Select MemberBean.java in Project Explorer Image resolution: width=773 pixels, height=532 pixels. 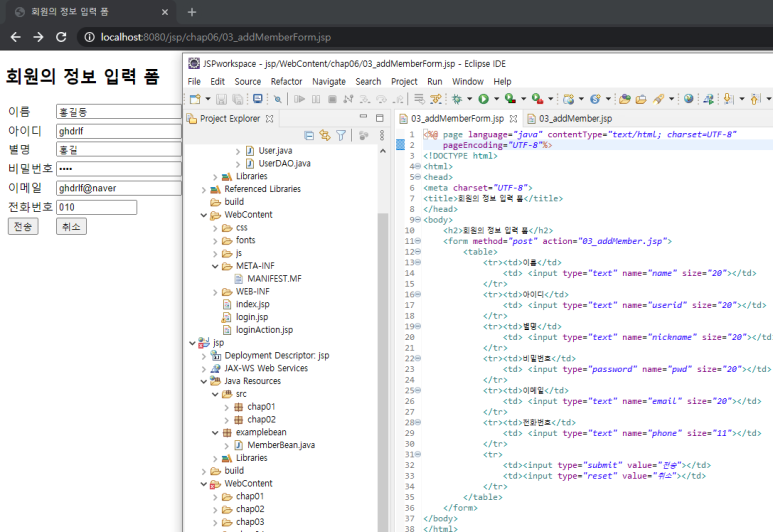pos(281,445)
